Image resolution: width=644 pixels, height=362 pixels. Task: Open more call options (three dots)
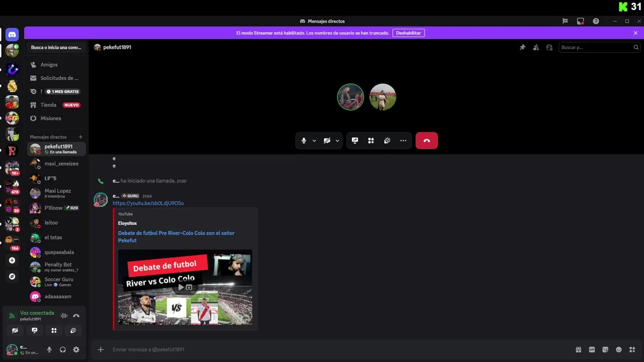[403, 141]
